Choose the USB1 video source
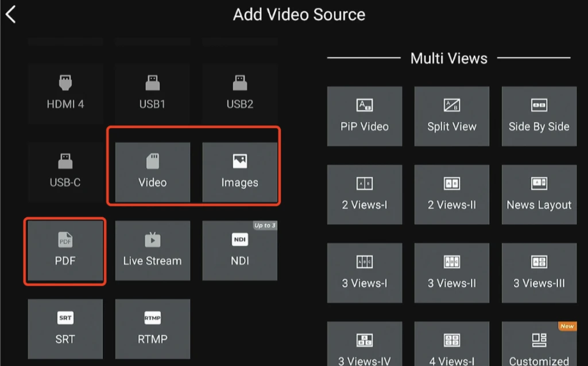Screen dimensions: 588x366 coord(152,94)
